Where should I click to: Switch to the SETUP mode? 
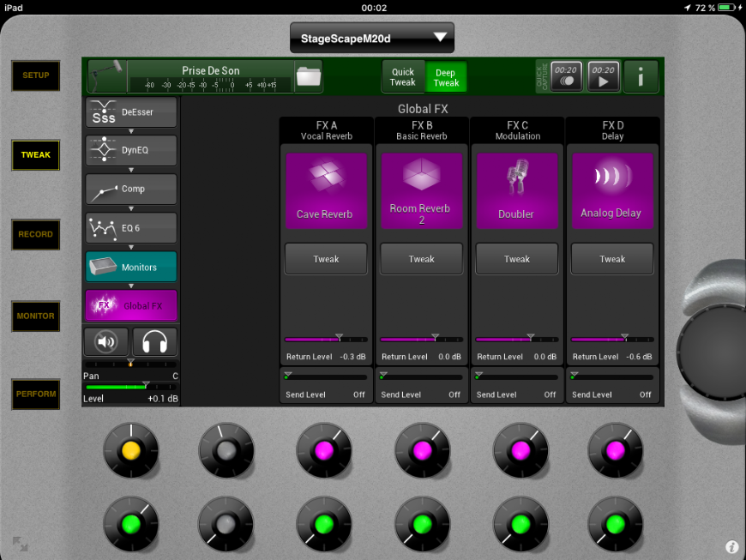coord(35,75)
